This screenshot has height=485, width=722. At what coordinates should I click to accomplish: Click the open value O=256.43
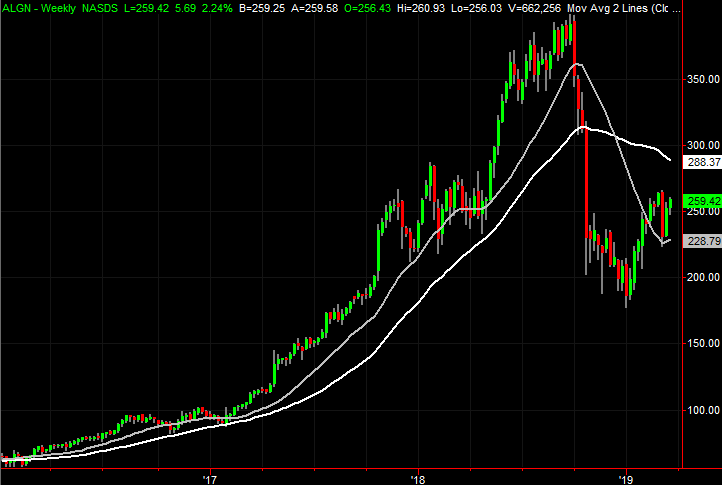(x=367, y=8)
